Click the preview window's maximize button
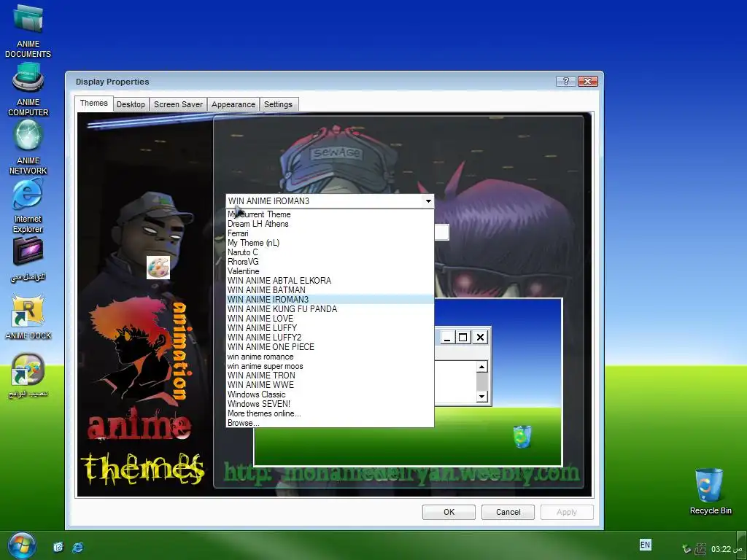Viewport: 747px width, 560px height. 462,338
